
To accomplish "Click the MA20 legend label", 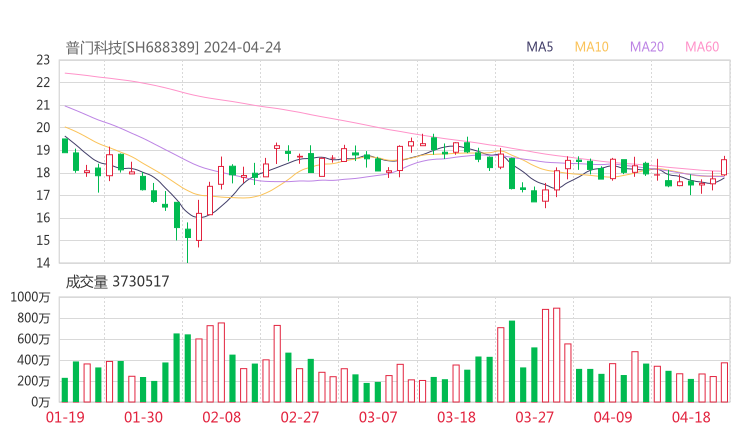I will click(647, 47).
